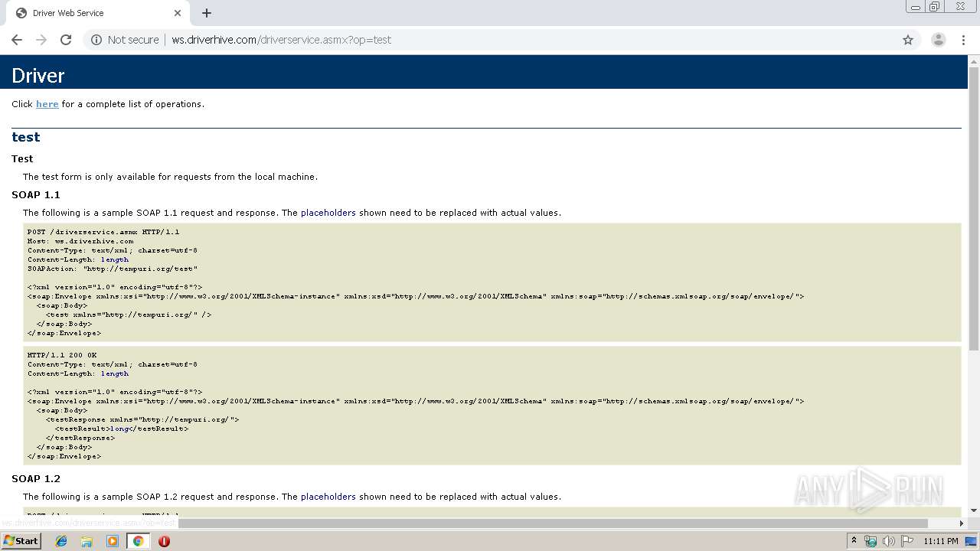Click the 'test form is only available' note
This screenshot has width=980, height=551.
170,177
